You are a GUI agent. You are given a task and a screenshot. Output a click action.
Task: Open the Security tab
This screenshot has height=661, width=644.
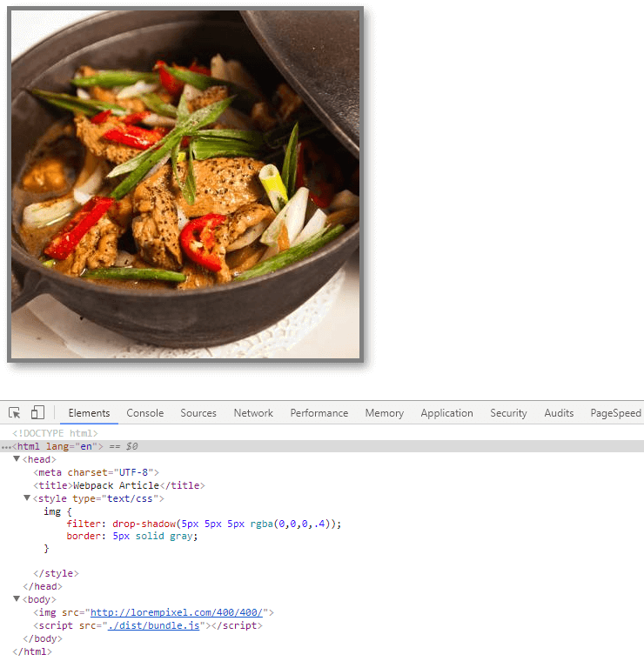pos(508,413)
